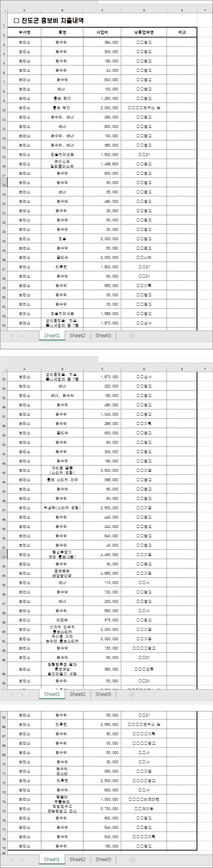Select the '비고' header cell

tap(182, 32)
